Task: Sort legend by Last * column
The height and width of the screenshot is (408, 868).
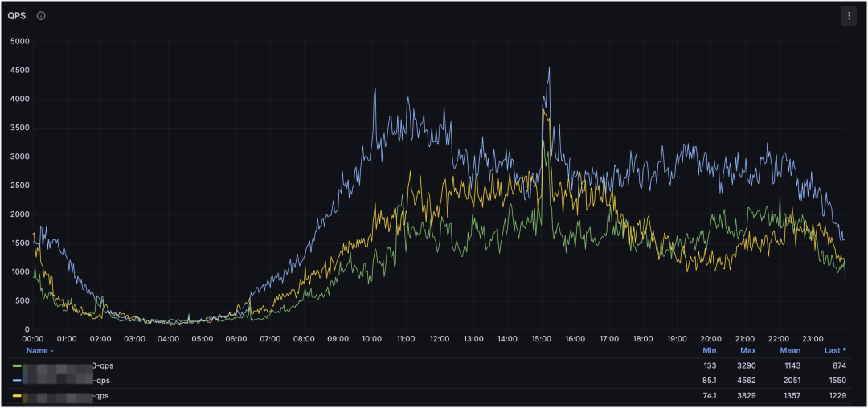Action: tap(835, 350)
